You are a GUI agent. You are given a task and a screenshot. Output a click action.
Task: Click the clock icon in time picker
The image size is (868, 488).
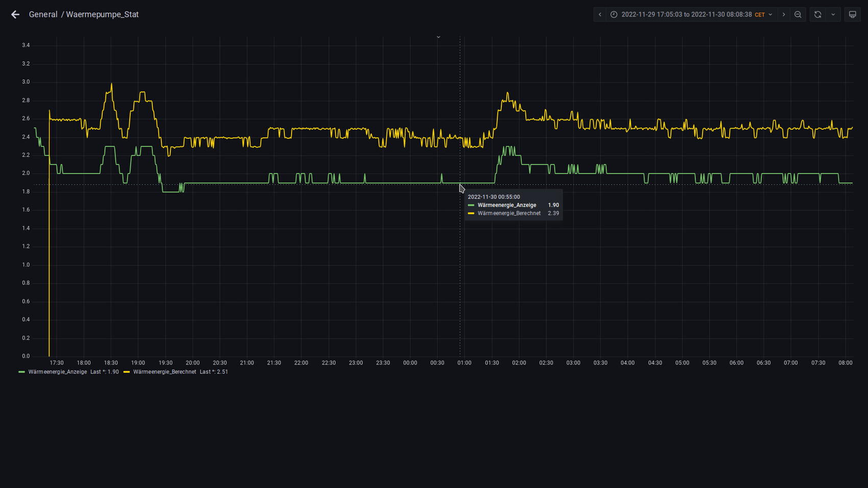pyautogui.click(x=614, y=14)
